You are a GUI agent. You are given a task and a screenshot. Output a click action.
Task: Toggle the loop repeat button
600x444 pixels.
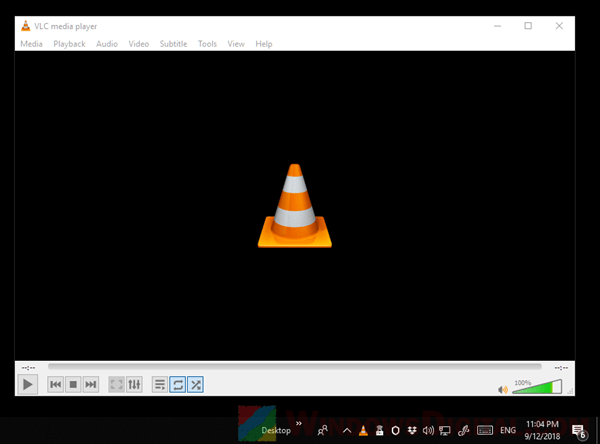pyautogui.click(x=178, y=384)
